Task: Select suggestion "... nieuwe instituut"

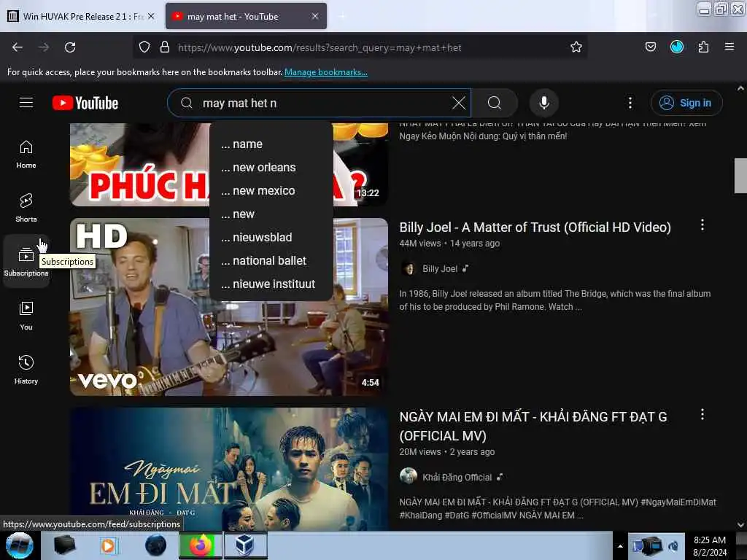Action: pos(271,284)
